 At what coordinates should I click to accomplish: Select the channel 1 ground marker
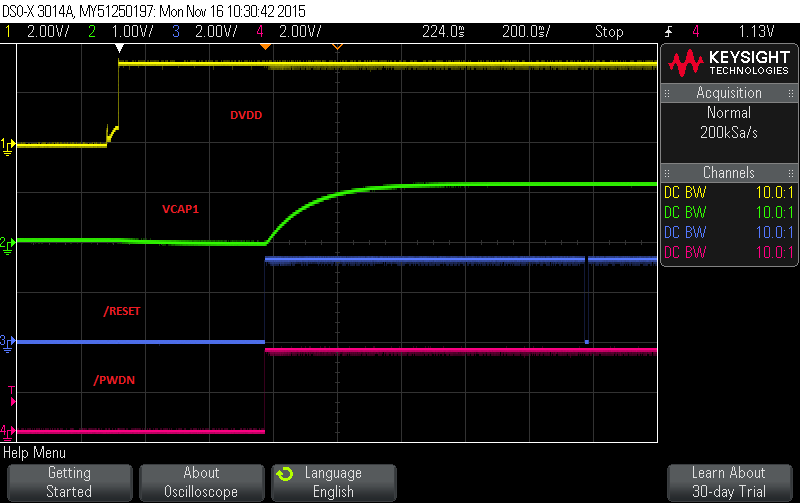(x=7, y=146)
